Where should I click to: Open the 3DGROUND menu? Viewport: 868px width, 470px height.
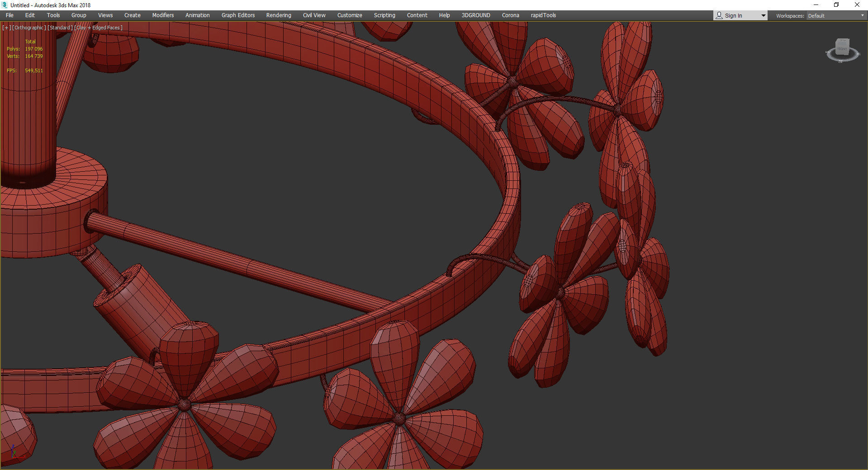pos(476,15)
